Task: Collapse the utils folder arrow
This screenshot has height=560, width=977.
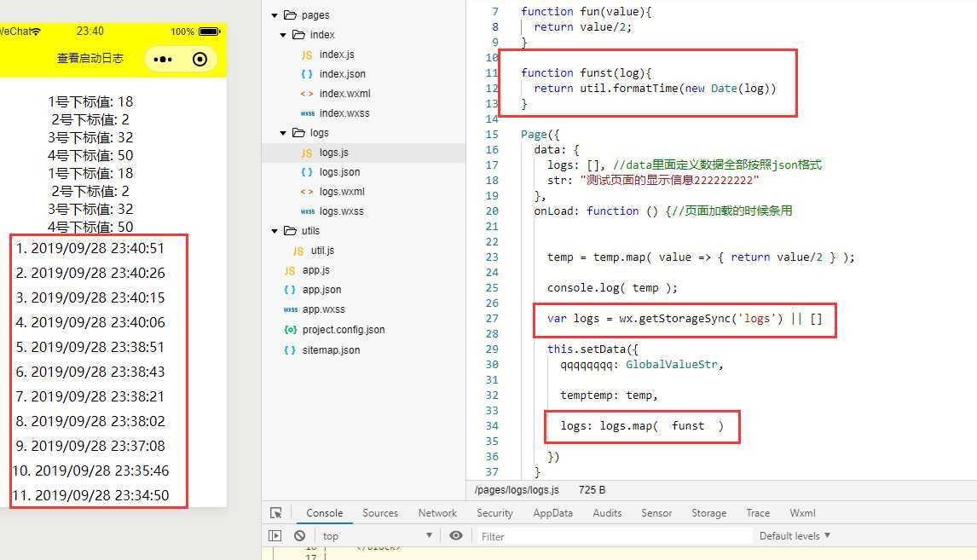Action: [x=275, y=230]
